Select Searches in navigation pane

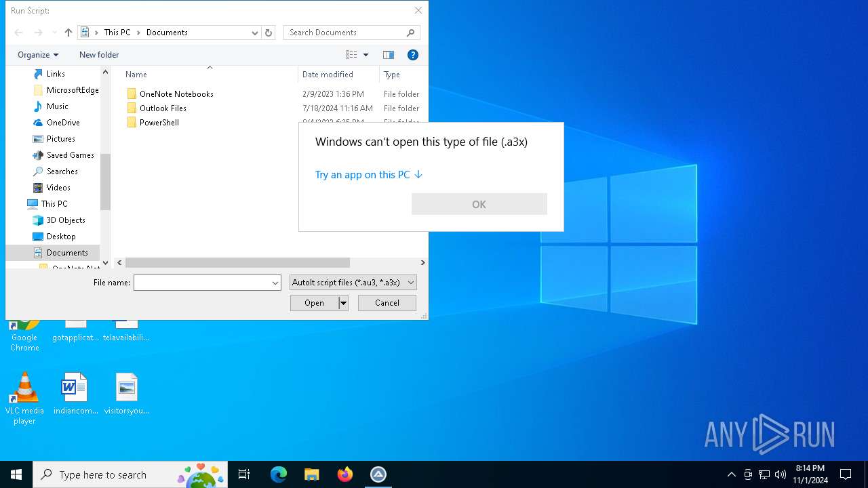point(62,171)
